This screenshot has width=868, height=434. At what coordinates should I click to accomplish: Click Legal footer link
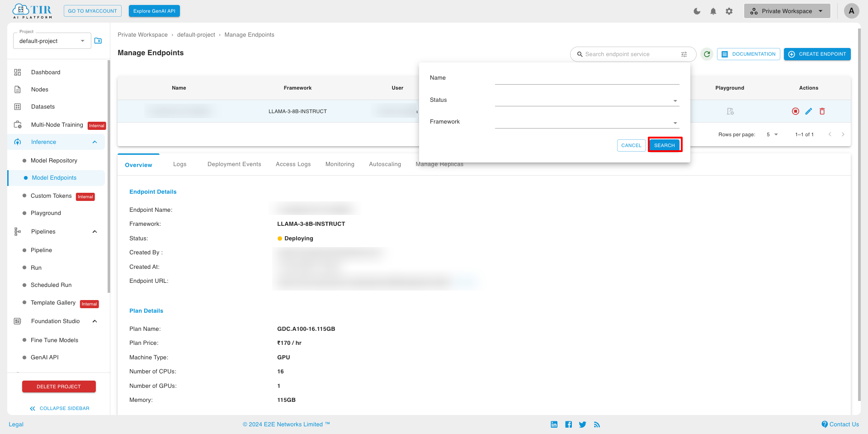click(16, 424)
